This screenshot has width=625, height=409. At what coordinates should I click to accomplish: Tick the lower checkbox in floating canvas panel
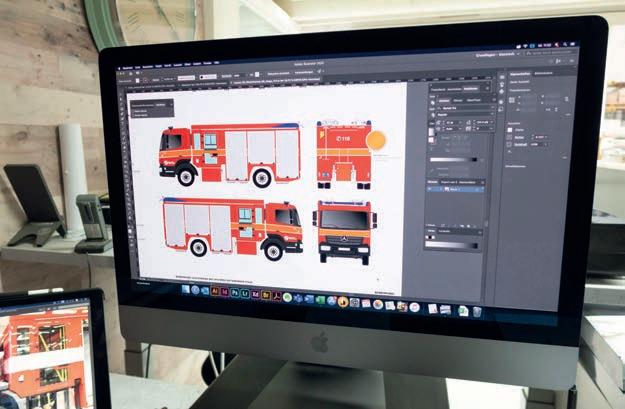pyautogui.click(x=134, y=115)
